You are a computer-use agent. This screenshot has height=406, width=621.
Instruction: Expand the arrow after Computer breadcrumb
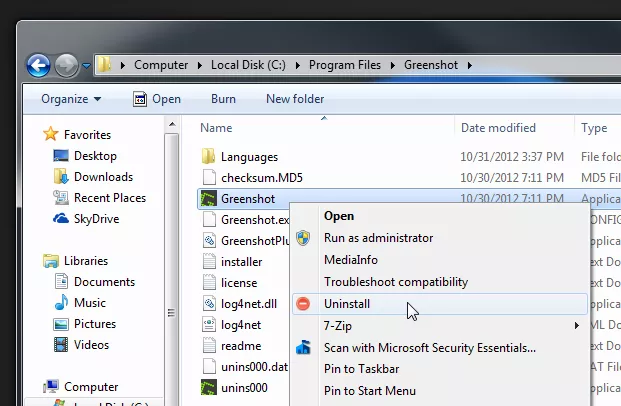(200, 65)
